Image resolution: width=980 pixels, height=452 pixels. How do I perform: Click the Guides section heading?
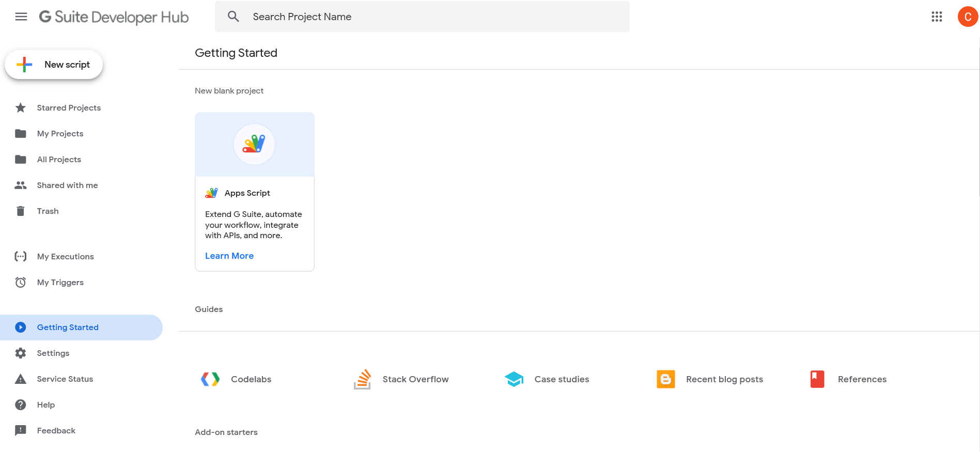(x=209, y=309)
